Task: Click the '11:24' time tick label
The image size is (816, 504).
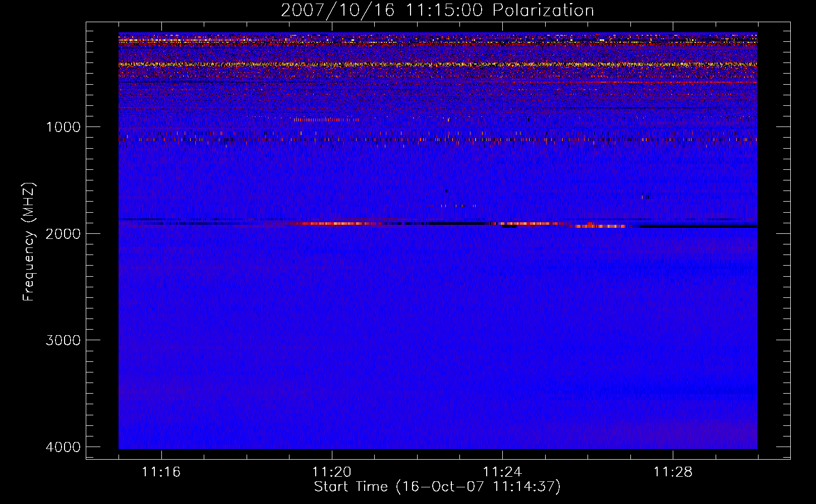Action: 502,472
